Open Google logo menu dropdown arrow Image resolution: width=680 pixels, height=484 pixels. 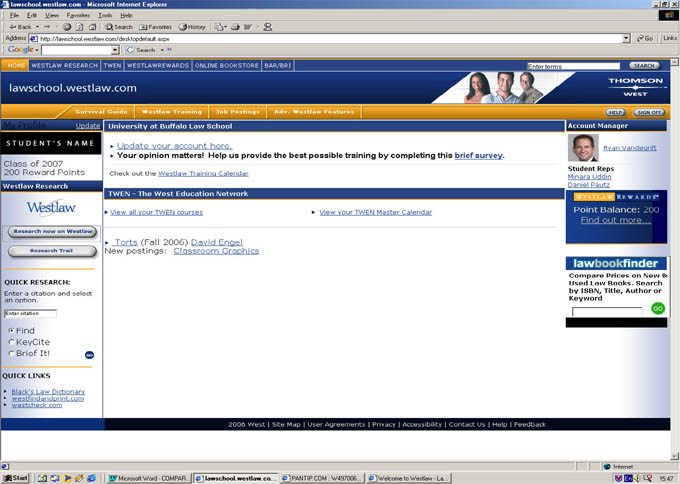click(37, 50)
